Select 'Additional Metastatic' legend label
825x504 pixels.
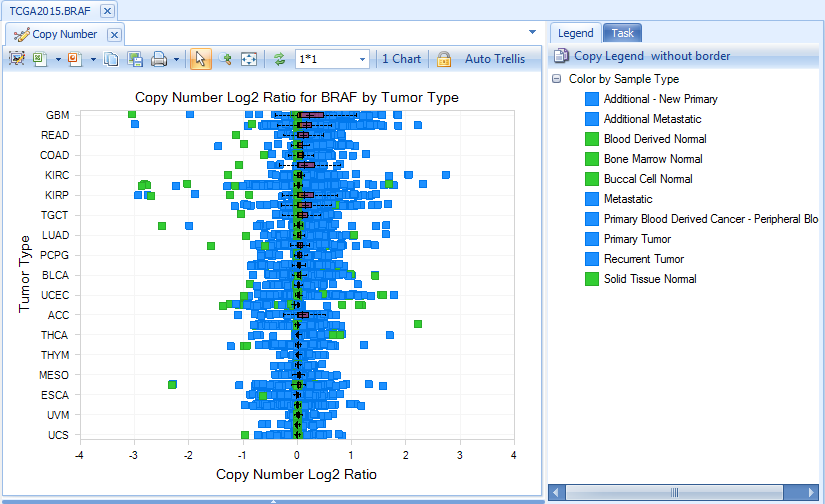(652, 119)
